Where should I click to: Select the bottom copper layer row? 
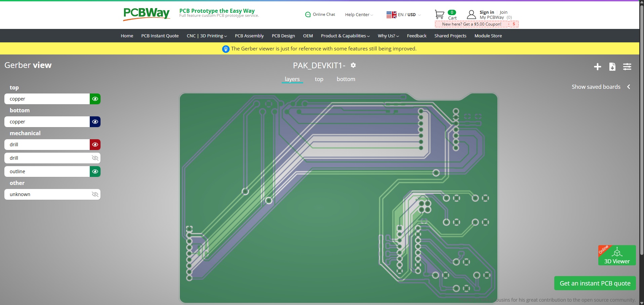tap(47, 122)
